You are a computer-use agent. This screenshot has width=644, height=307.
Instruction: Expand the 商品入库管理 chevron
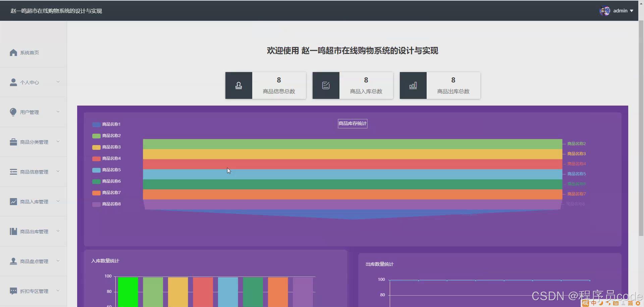coord(58,201)
